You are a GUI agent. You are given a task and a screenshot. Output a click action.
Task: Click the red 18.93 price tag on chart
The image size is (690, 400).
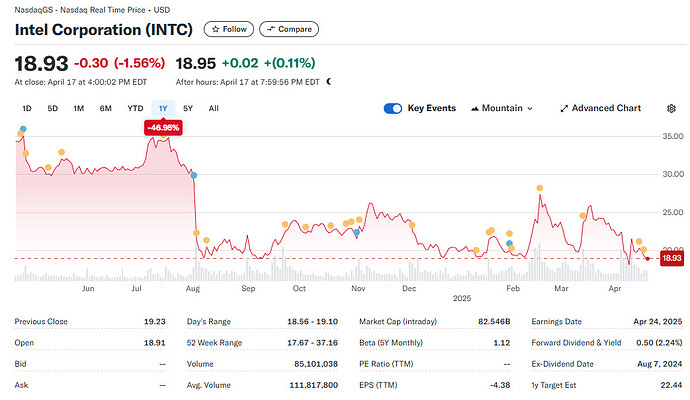[672, 258]
